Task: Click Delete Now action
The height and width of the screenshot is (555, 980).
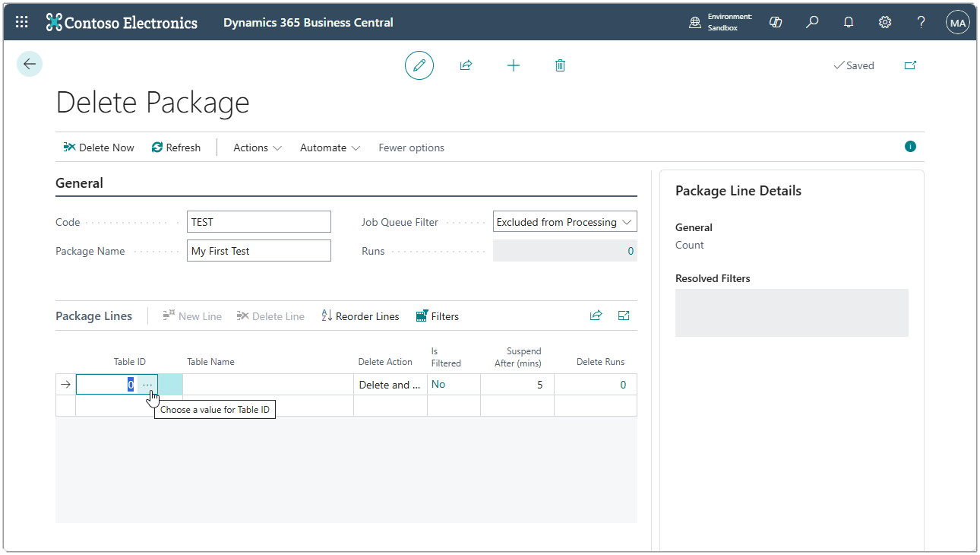Action: coord(99,147)
